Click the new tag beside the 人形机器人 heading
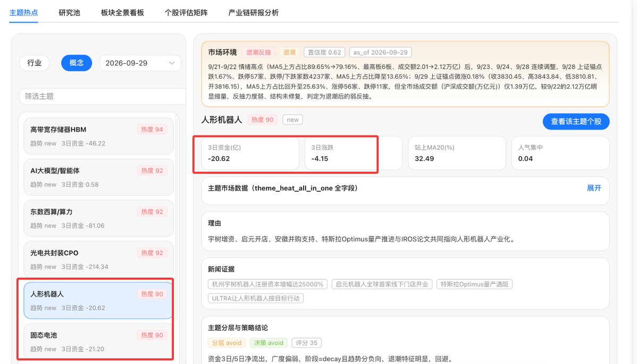This screenshot has height=364, width=638. pos(292,120)
